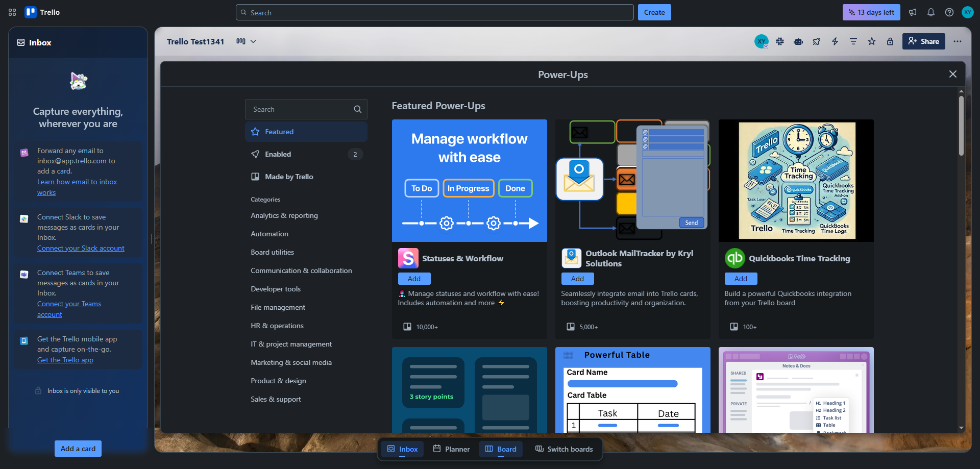The image size is (980, 469).
Task: Expand the board view switcher dropdown
Action: click(x=246, y=41)
